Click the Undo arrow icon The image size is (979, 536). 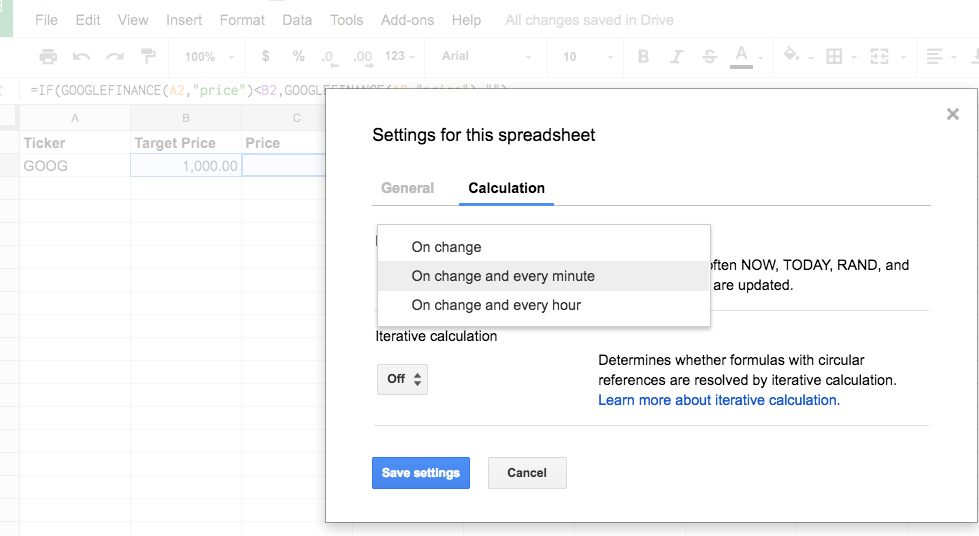point(82,57)
